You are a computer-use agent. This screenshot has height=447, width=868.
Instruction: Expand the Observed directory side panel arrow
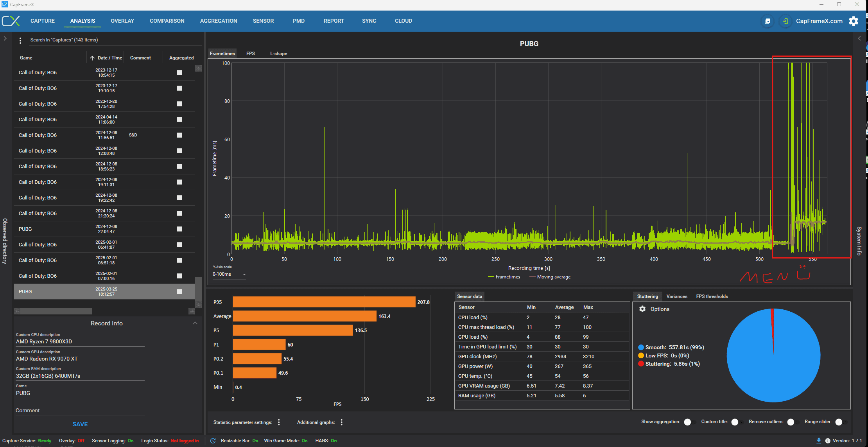(x=5, y=38)
